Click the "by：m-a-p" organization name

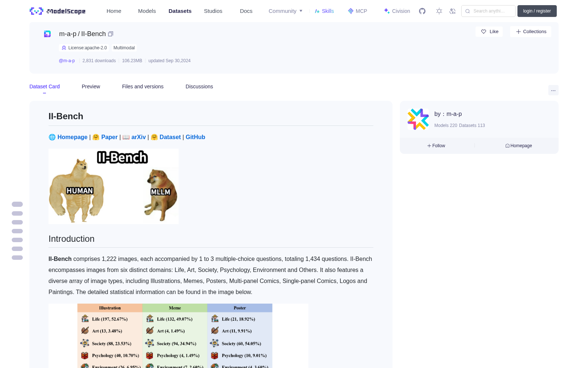(448, 114)
